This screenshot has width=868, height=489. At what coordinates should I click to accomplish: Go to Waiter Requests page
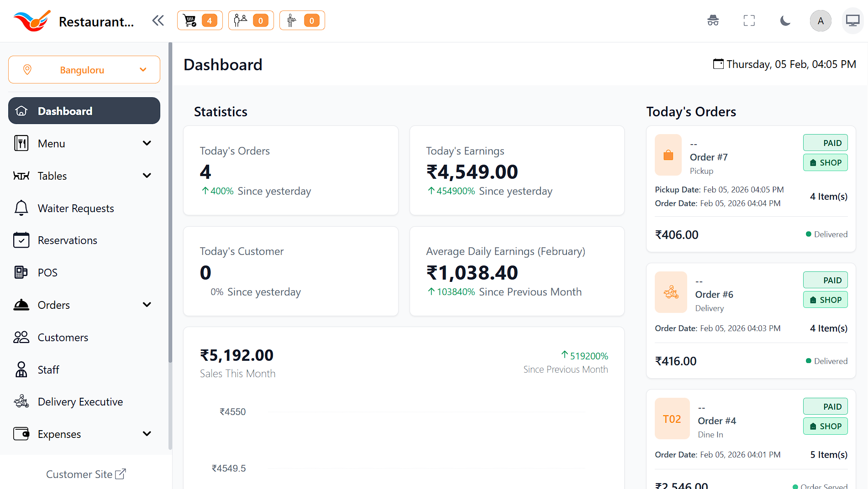[76, 208]
